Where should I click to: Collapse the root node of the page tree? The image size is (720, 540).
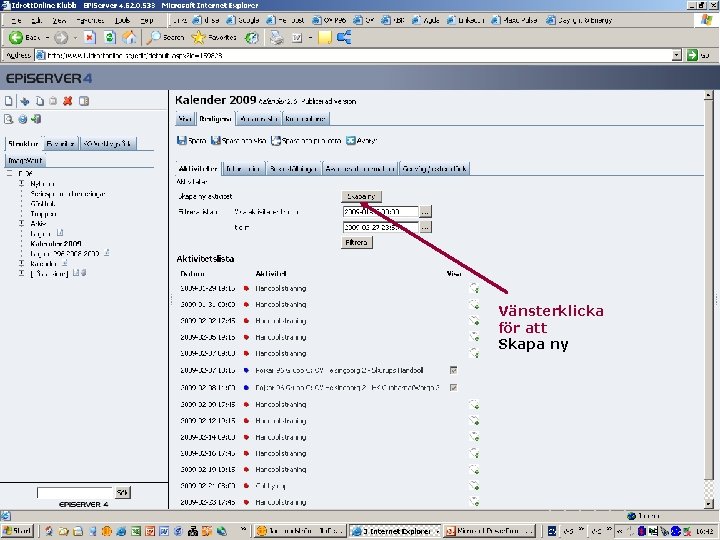pyautogui.click(x=9, y=174)
